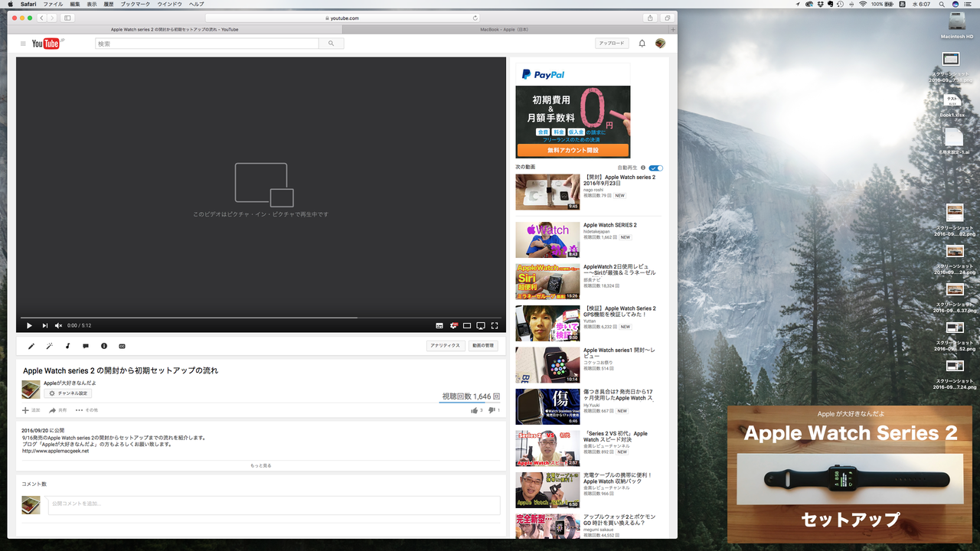Open the YouTube hamburger guide menu
Image resolution: width=980 pixels, height=551 pixels.
click(x=23, y=44)
